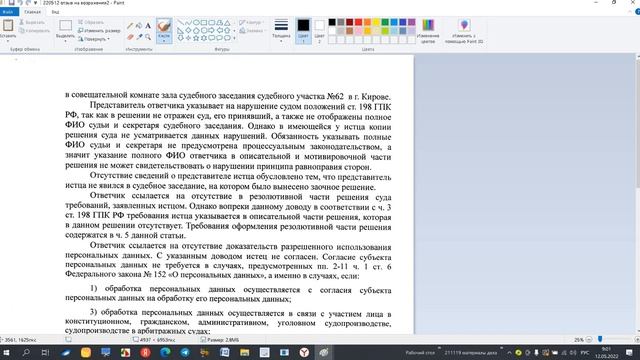Select the Magnifier tool

148,37
